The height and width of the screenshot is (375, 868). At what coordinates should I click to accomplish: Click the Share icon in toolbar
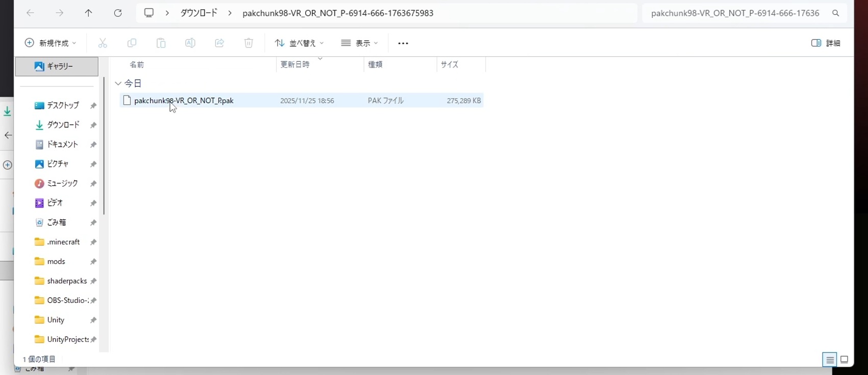219,43
